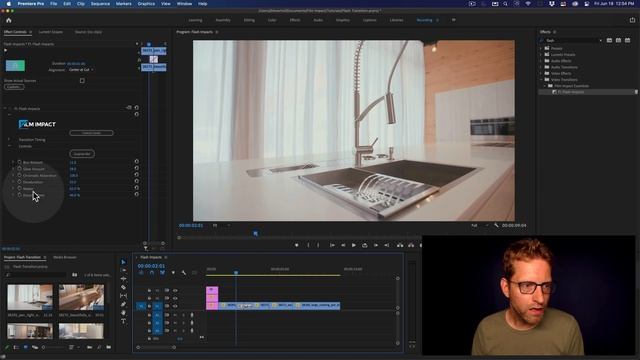Select the Pen tool

click(x=123, y=304)
